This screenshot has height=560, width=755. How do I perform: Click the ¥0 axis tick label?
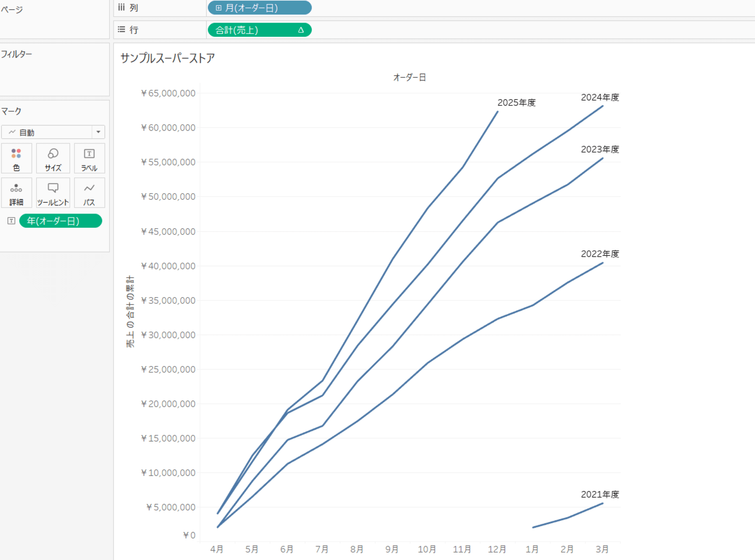[x=189, y=535]
